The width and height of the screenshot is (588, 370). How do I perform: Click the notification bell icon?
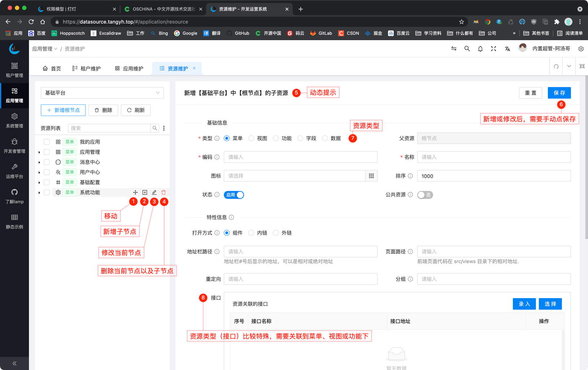tap(480, 49)
